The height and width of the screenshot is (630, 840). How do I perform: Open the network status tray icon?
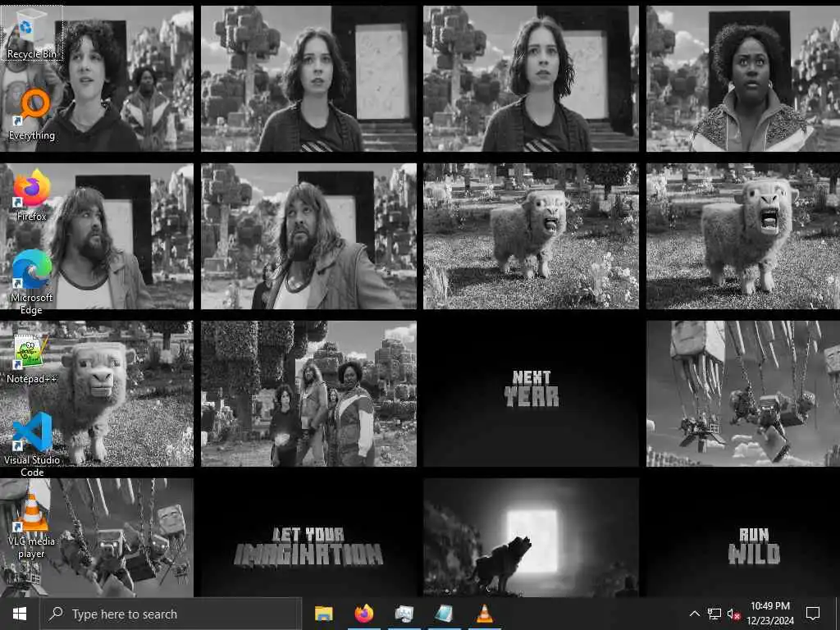(x=714, y=614)
